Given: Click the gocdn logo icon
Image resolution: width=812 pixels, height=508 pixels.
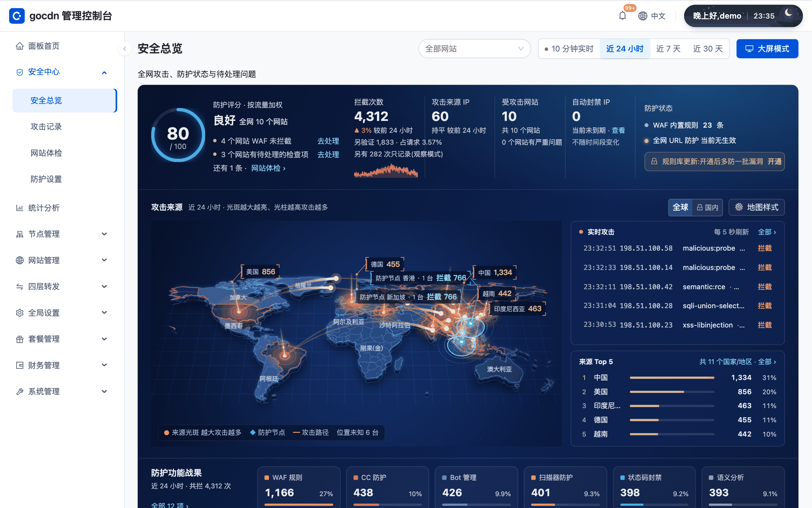Looking at the screenshot, I should click(x=17, y=16).
